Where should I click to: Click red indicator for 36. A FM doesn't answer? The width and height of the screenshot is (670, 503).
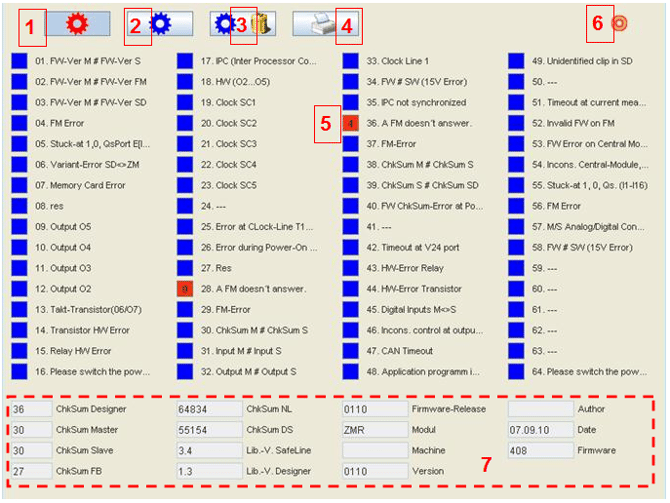pos(351,123)
